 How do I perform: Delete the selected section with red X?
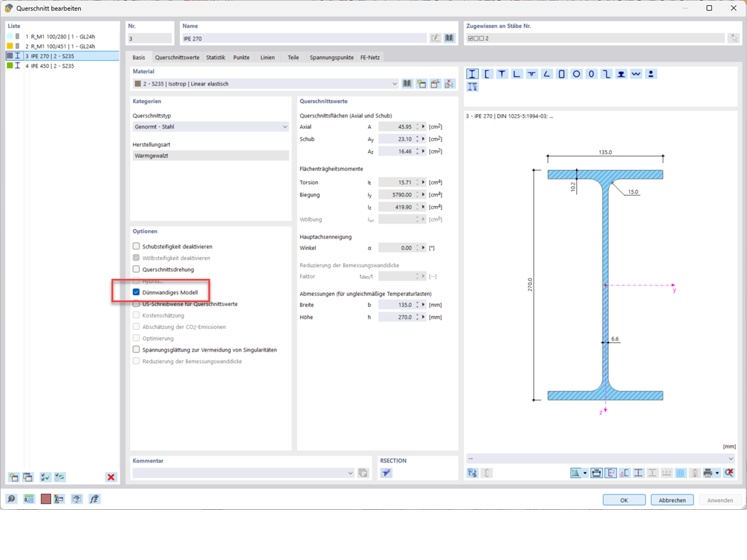[x=111, y=477]
